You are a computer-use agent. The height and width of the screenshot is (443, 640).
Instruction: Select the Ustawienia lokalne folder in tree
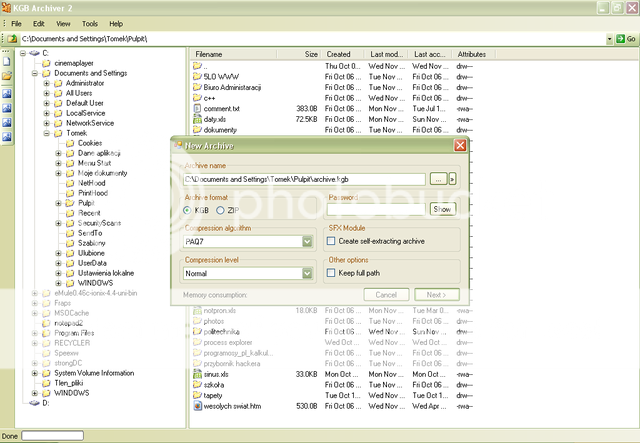point(106,273)
